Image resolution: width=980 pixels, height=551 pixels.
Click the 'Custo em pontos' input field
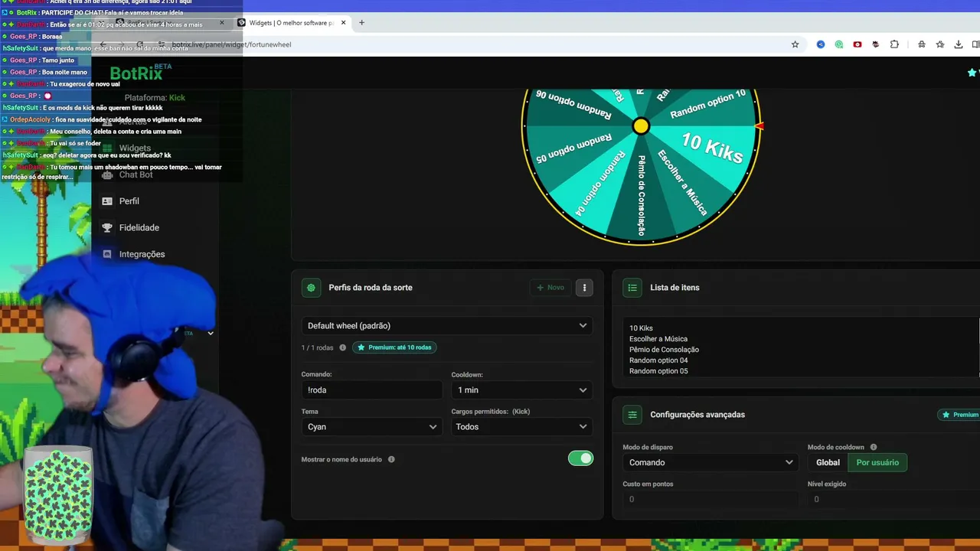[710, 499]
